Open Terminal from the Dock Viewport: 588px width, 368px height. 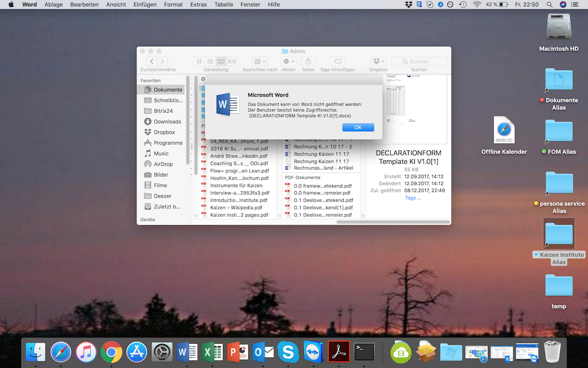(364, 352)
